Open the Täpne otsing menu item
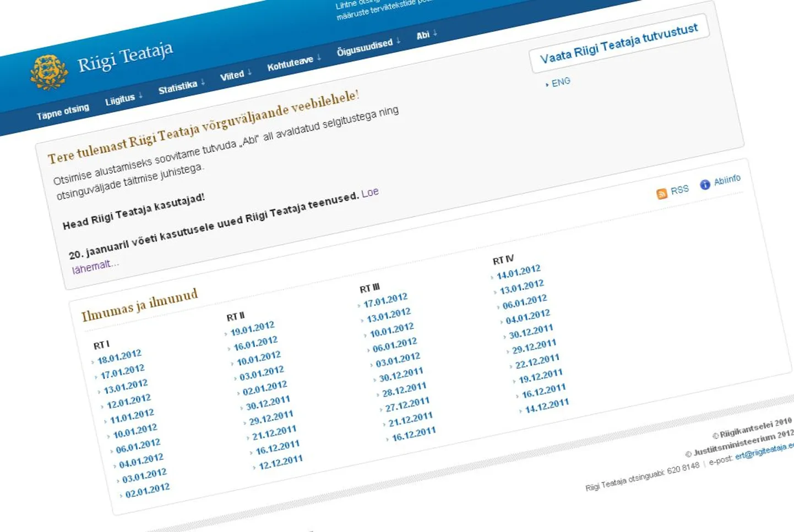The height and width of the screenshot is (532, 794). click(63, 112)
